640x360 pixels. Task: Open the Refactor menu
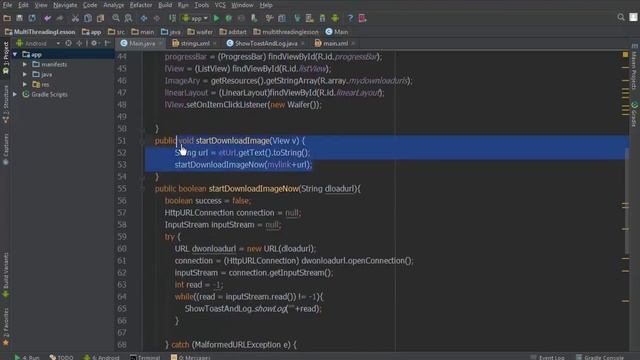point(141,5)
